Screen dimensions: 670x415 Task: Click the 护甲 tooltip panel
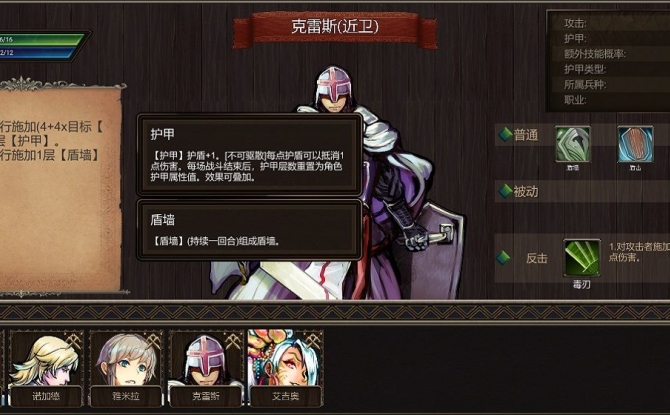coord(250,154)
